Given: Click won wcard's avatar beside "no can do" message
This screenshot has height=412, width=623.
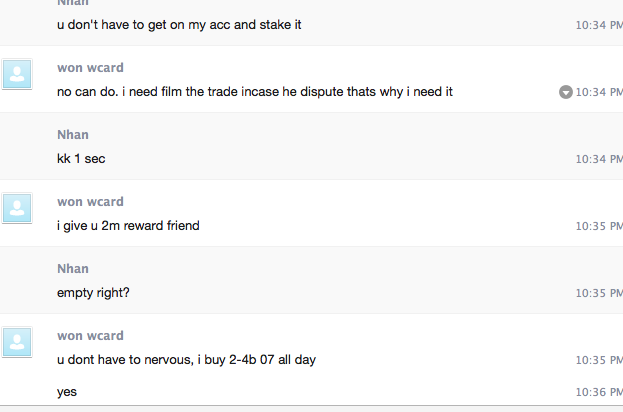Looking at the screenshot, I should 18,74.
